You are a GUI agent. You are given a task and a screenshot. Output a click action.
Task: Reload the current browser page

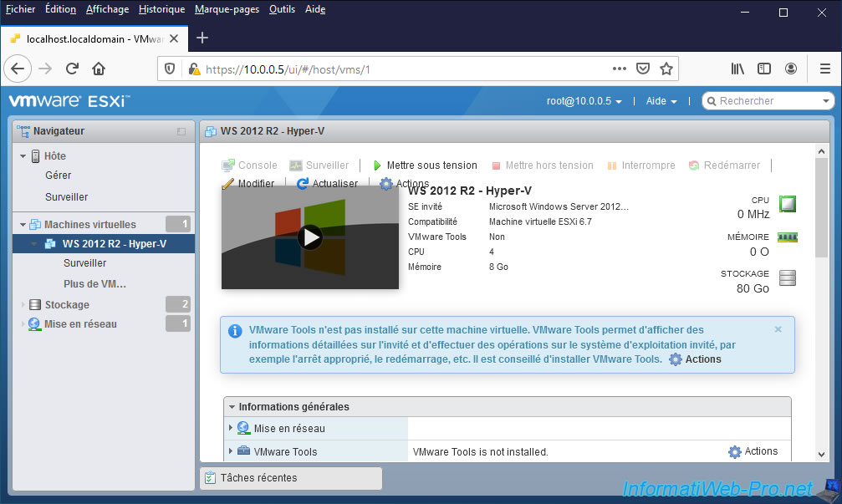pyautogui.click(x=72, y=69)
